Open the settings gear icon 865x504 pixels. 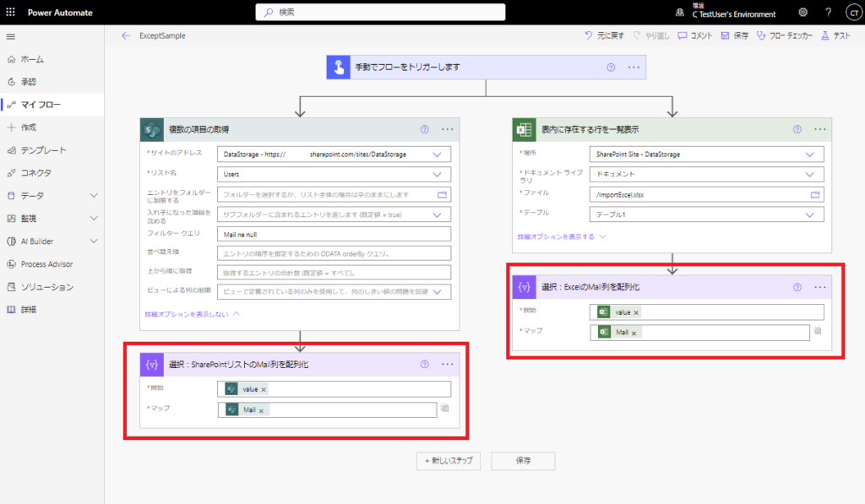(x=803, y=12)
